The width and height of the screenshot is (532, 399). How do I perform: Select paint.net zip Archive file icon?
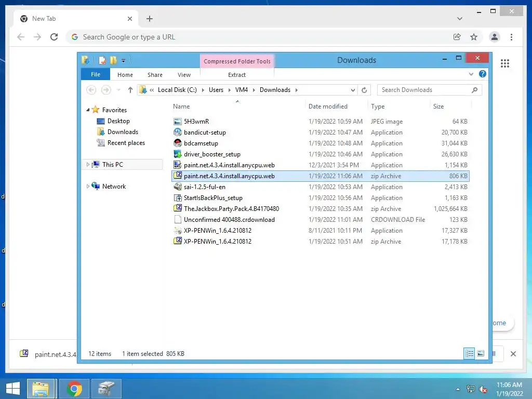178,176
